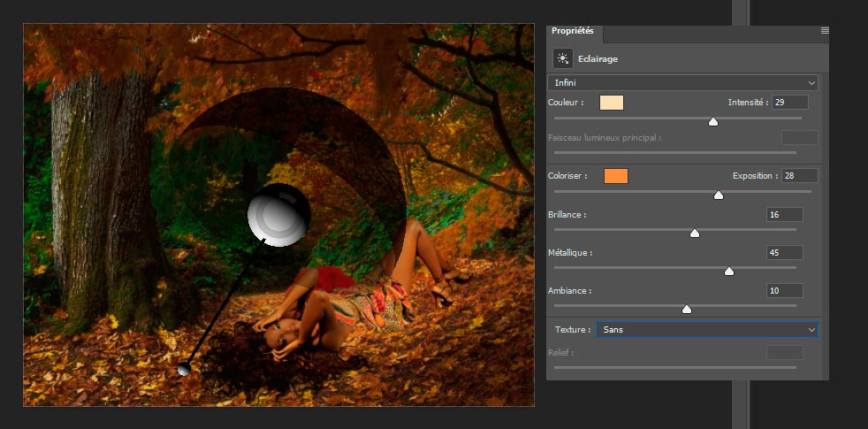The image size is (868, 429).
Task: Click the Ambiance slider handle
Action: [686, 310]
